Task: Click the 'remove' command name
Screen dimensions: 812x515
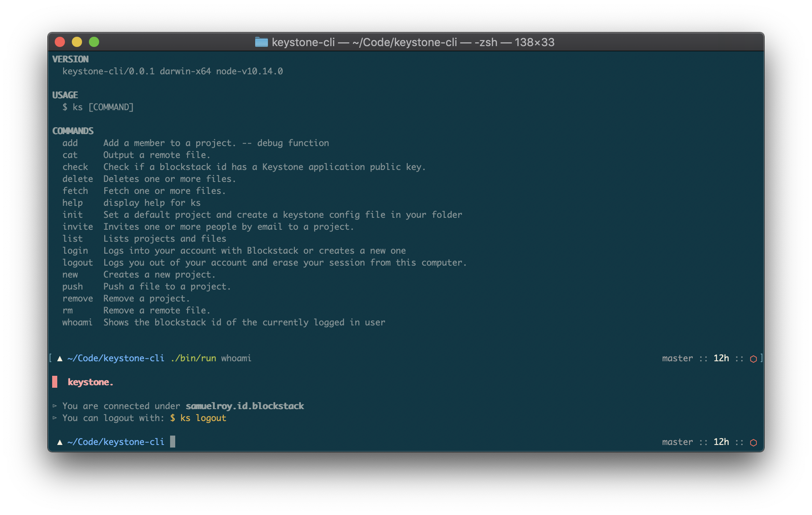Action: (x=78, y=298)
